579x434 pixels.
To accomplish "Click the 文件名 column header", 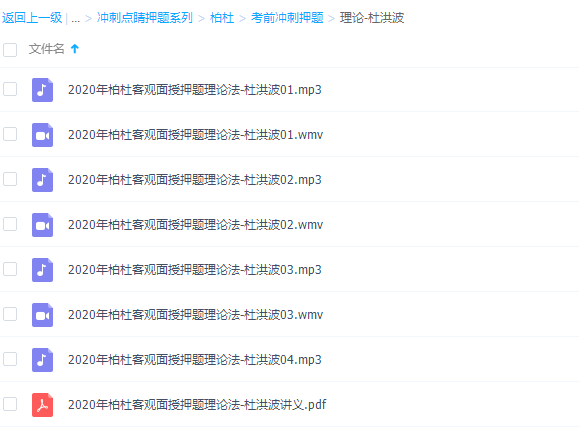I will click(x=47, y=49).
